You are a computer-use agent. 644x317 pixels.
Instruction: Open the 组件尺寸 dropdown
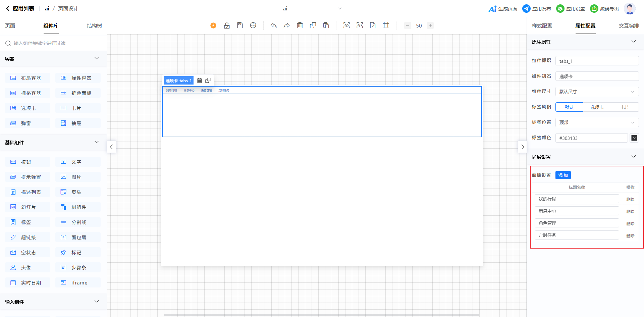tap(597, 92)
